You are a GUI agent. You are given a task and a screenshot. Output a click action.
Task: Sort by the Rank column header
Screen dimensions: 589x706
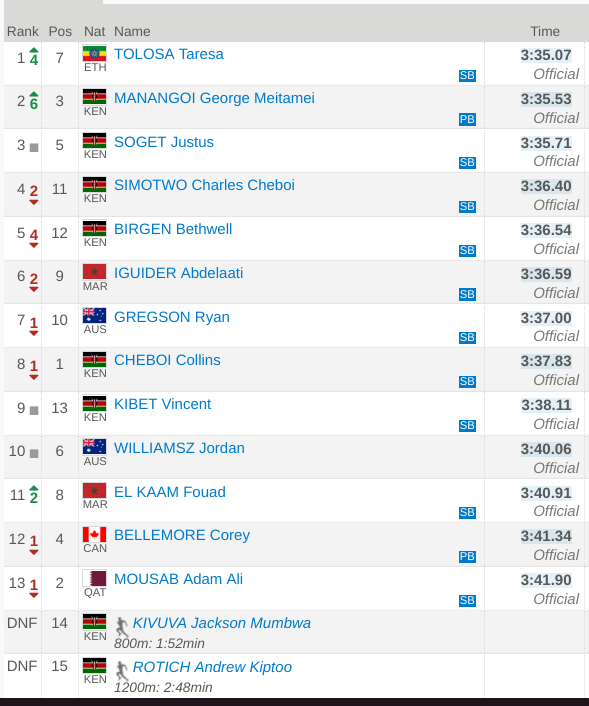pos(23,32)
